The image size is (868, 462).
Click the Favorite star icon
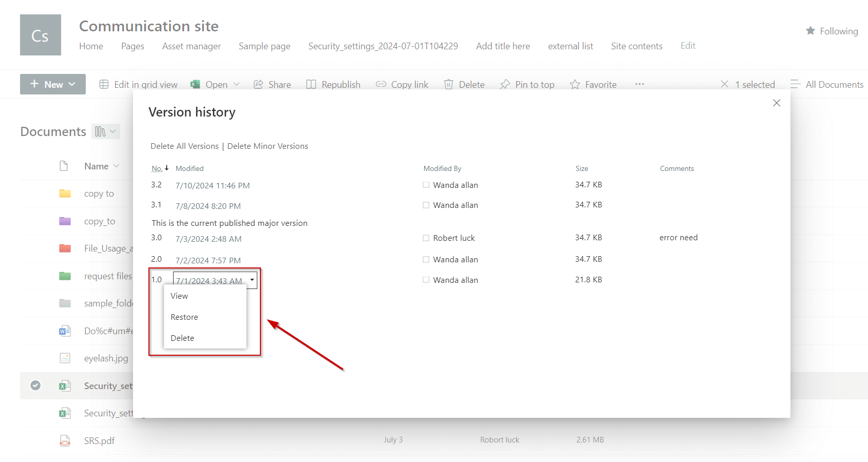pyautogui.click(x=575, y=84)
